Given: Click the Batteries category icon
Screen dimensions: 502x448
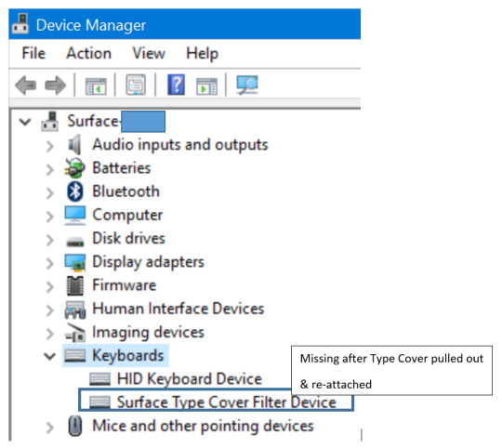Looking at the screenshot, I should tap(75, 168).
